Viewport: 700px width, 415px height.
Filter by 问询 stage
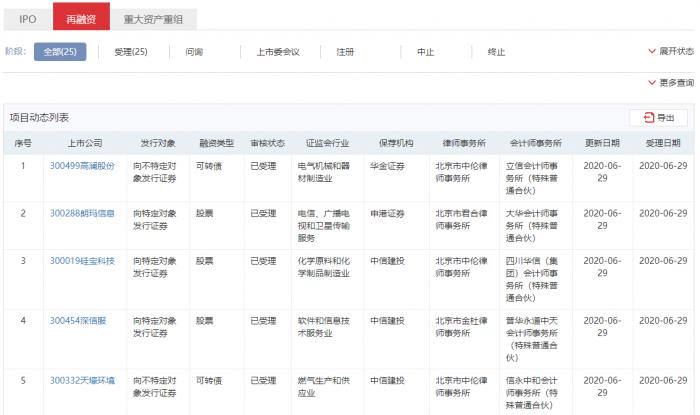pos(194,51)
